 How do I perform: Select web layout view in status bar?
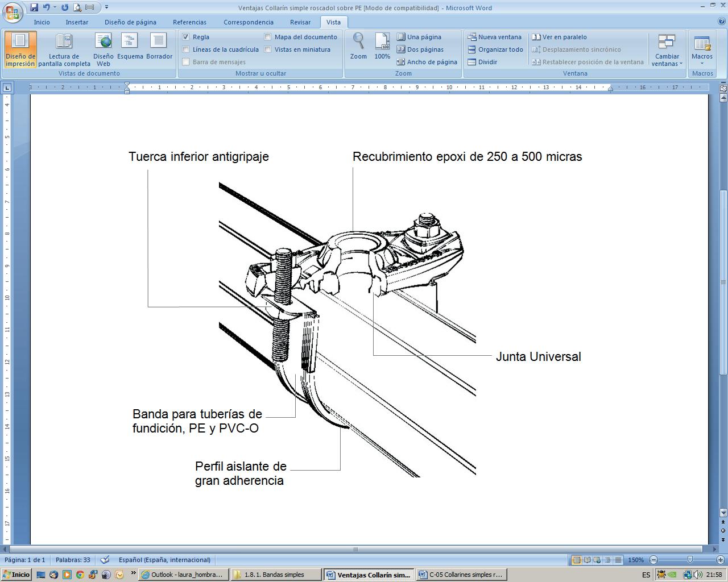click(597, 560)
